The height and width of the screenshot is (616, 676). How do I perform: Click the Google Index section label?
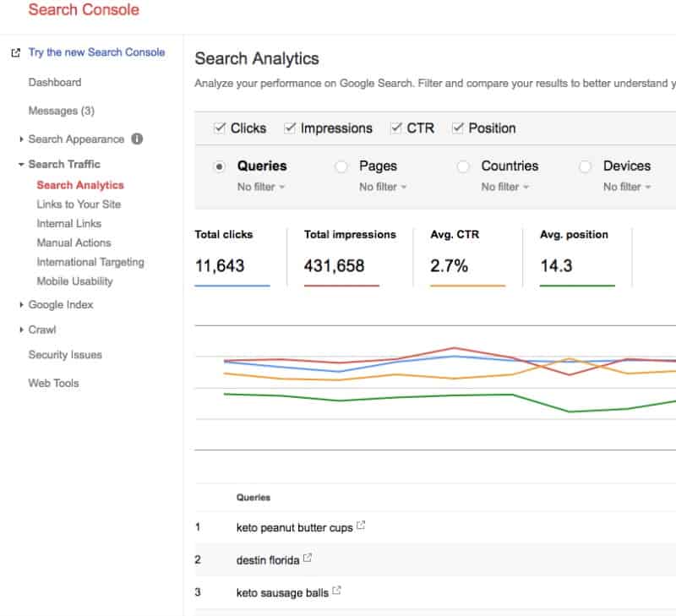(x=61, y=305)
